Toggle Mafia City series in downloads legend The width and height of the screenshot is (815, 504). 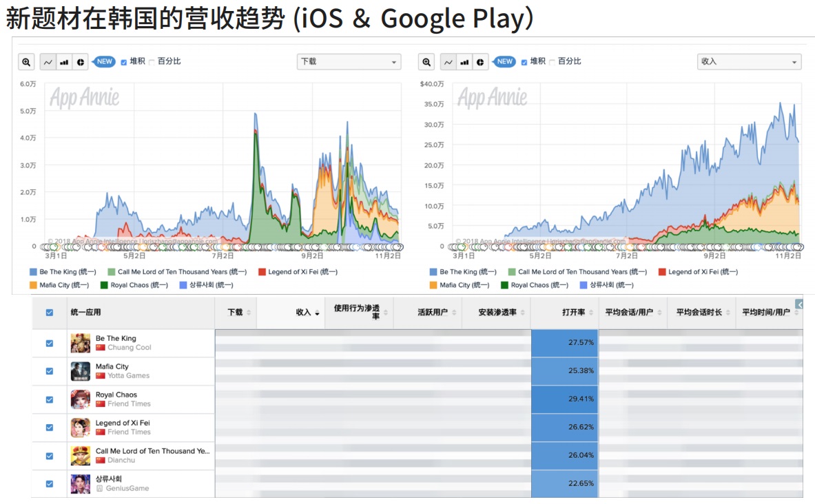(59, 285)
